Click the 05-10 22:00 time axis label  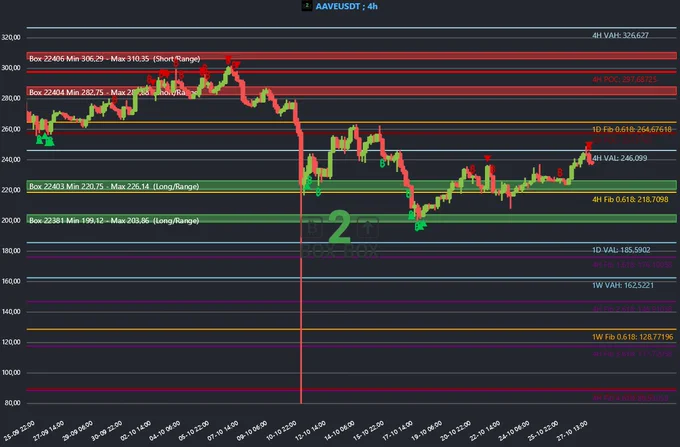(x=193, y=431)
